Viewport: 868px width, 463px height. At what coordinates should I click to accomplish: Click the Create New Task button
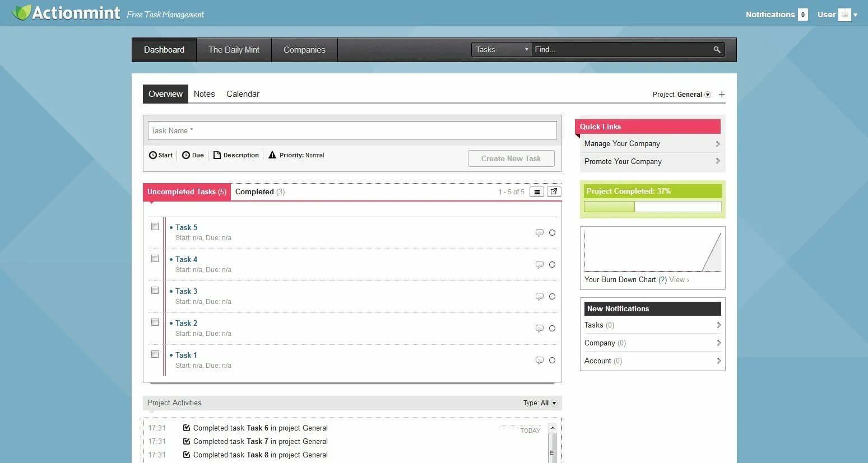(x=511, y=158)
